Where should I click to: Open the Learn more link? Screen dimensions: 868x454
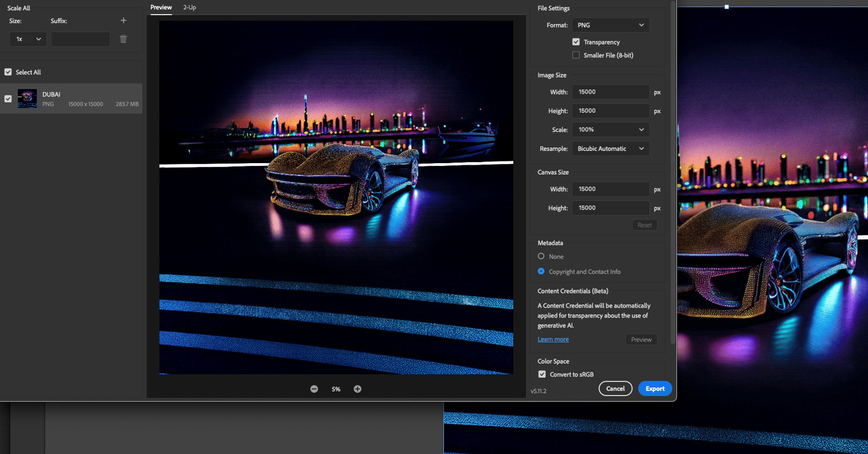point(553,339)
